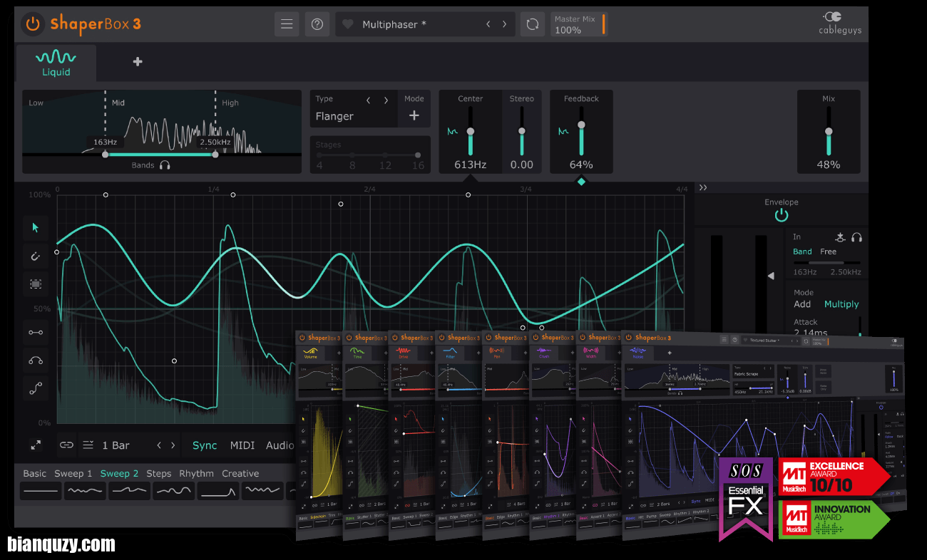927x560 pixels.
Task: Click the envelope sidechain input icon
Action: click(x=840, y=237)
